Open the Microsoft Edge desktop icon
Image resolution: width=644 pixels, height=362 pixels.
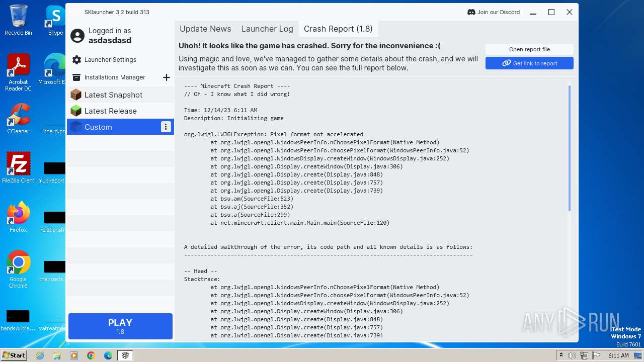pos(53,69)
